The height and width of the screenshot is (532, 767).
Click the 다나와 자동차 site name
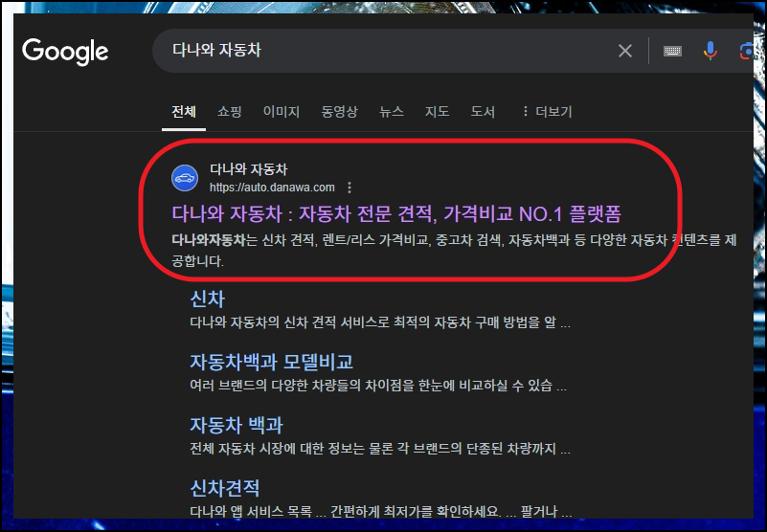pyautogui.click(x=249, y=169)
